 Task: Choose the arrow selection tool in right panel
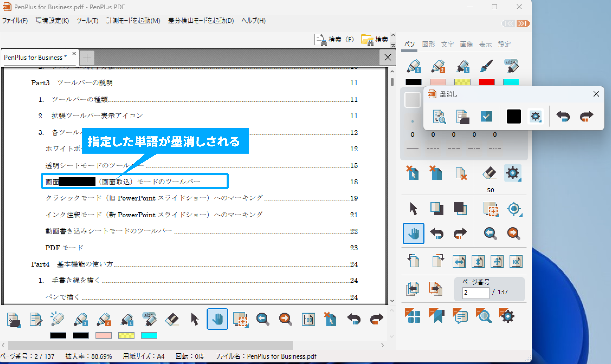click(x=413, y=209)
